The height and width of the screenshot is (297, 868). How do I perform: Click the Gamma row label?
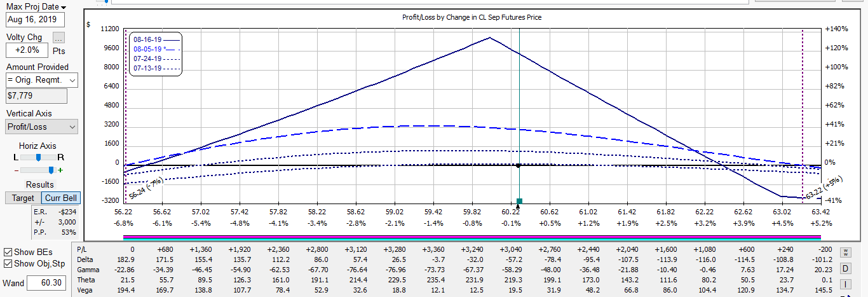pyautogui.click(x=88, y=270)
